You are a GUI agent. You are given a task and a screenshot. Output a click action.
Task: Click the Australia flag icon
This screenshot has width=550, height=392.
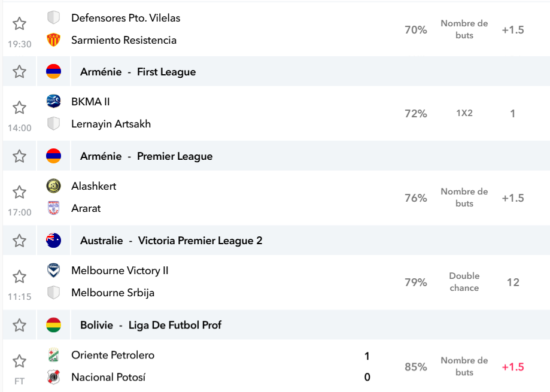(x=53, y=241)
